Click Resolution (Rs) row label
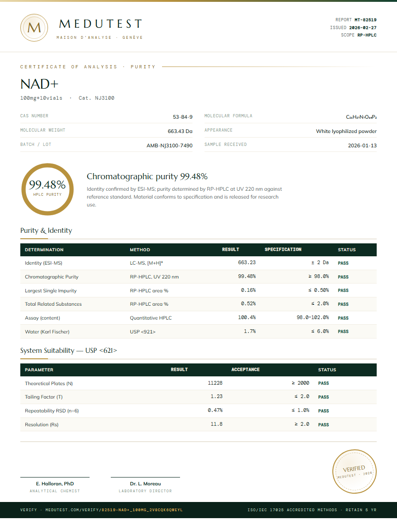Viewport: 397px width, 532px height. [x=42, y=425]
